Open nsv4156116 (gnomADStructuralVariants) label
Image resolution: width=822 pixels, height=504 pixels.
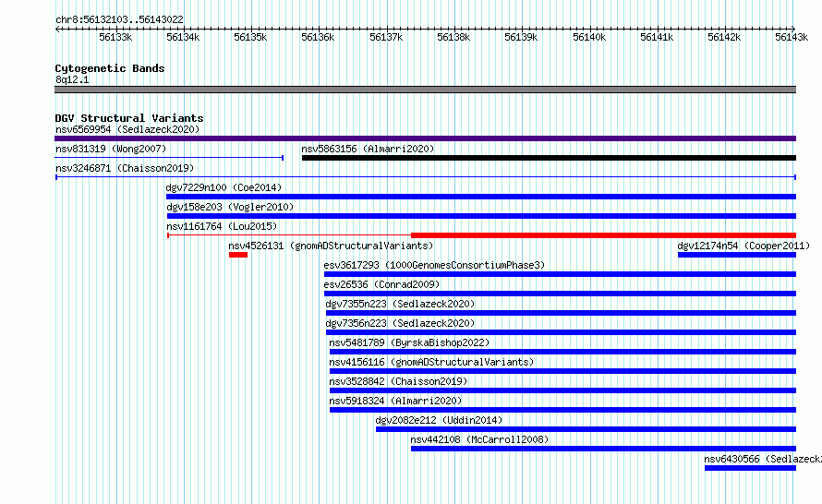[x=431, y=362]
